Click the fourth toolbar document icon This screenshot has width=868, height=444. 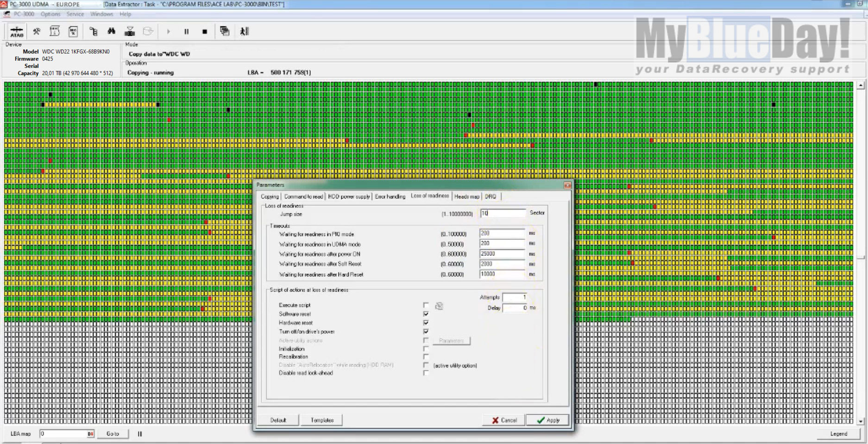tap(73, 32)
